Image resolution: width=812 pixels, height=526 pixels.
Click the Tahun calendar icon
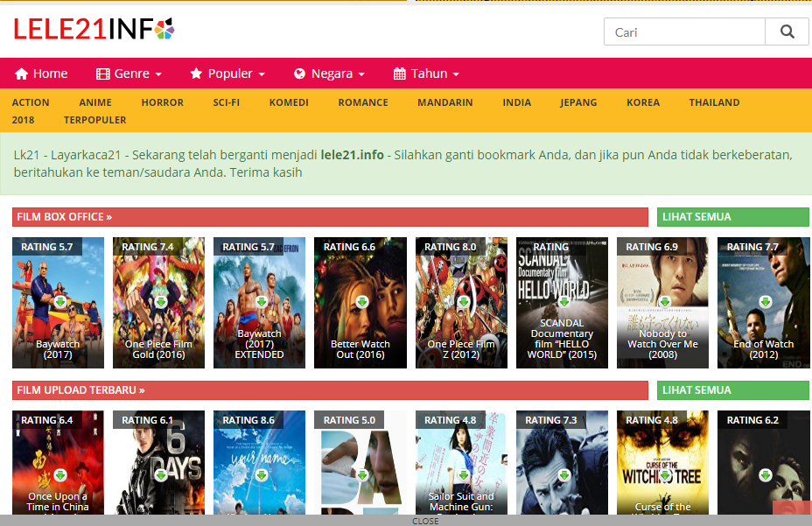399,74
